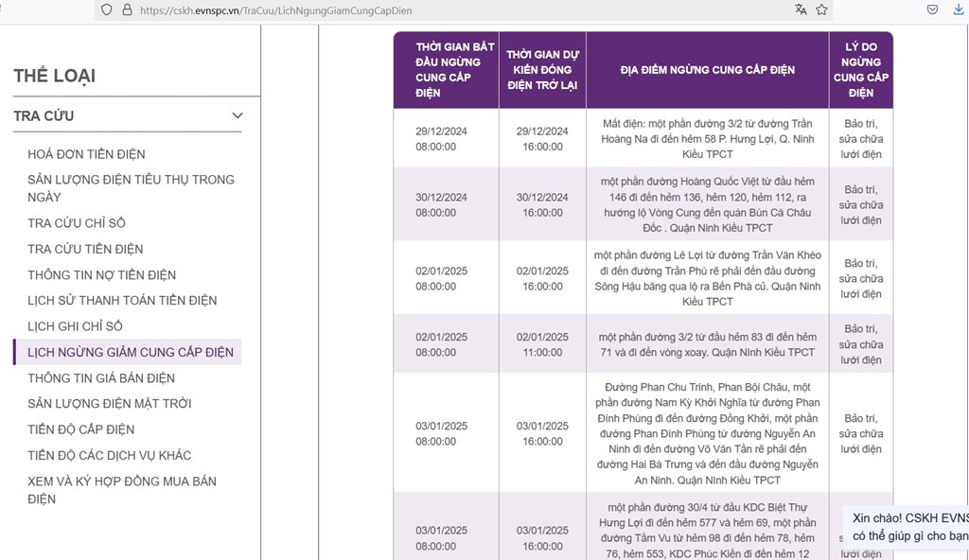Click the THỂ LOẠI sidebar heading

point(54,76)
